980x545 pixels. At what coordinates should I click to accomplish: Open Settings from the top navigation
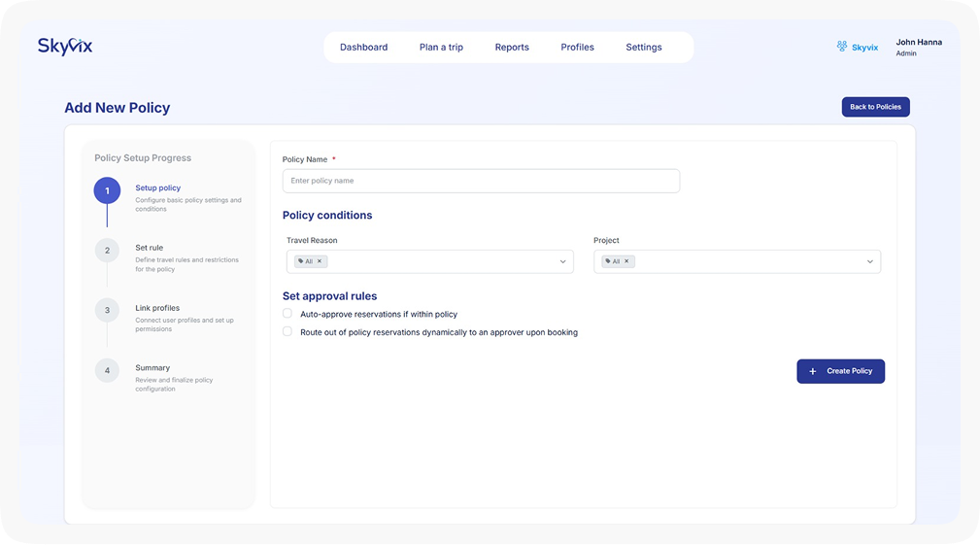click(x=643, y=48)
